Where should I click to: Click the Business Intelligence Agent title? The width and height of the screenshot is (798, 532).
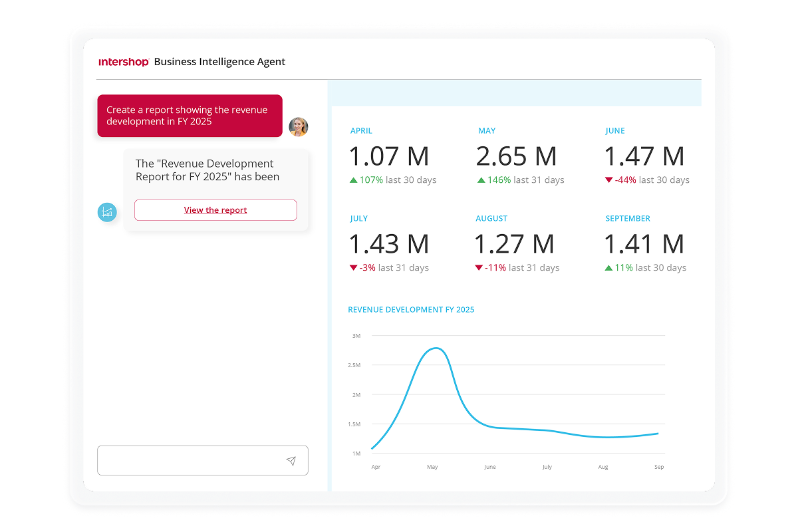[x=219, y=62]
